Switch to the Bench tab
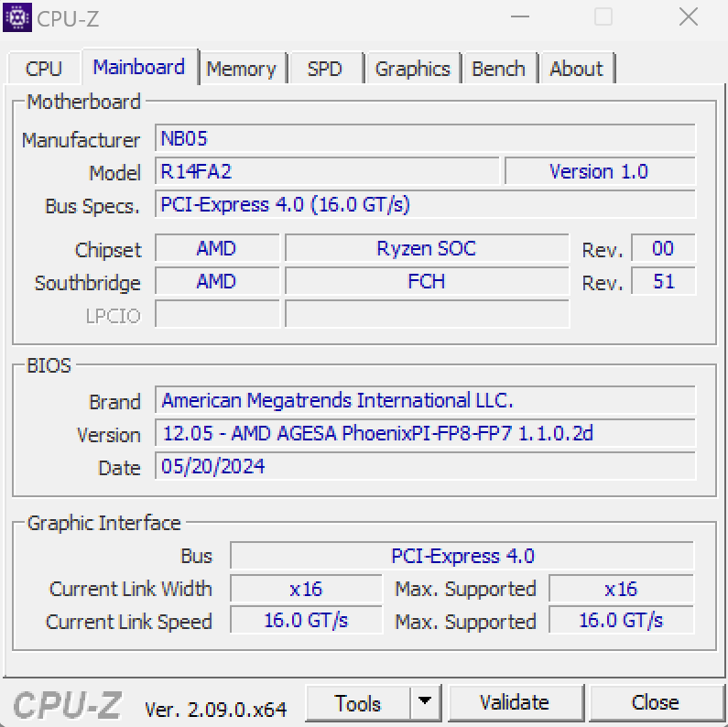This screenshot has height=727, width=728. click(499, 69)
